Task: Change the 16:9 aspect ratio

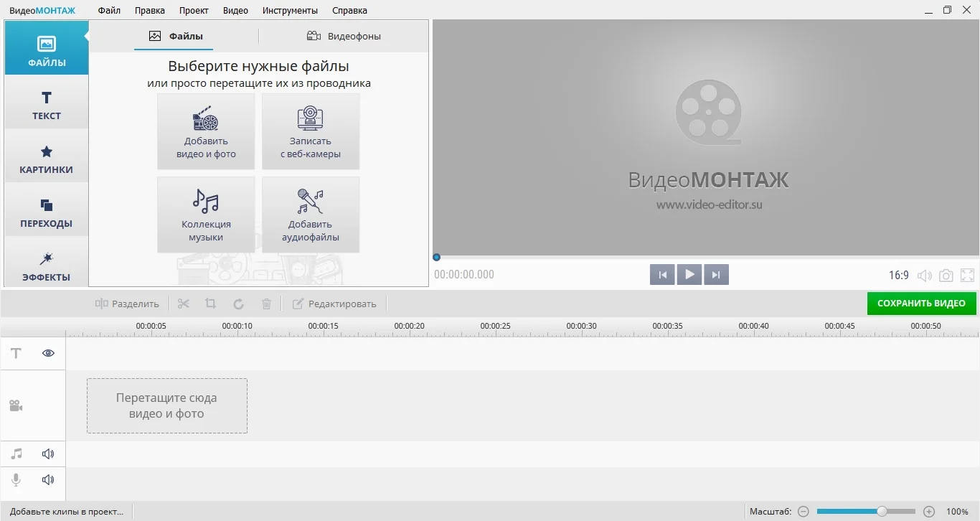Action: [899, 275]
